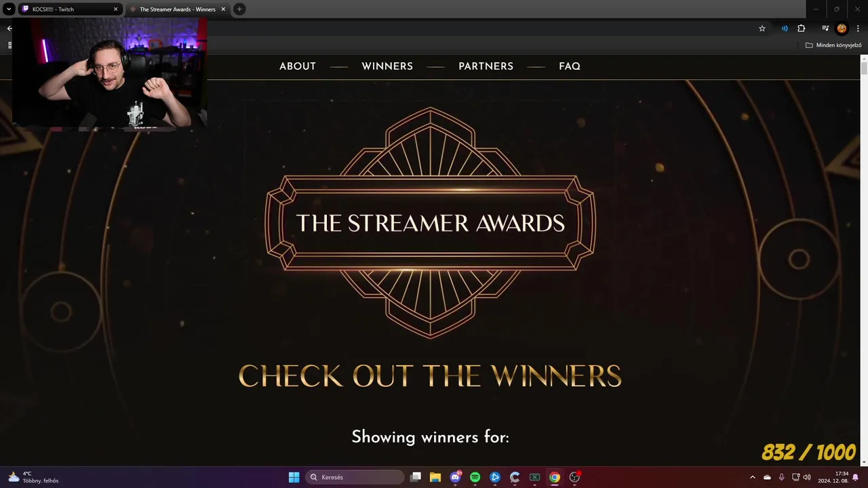The height and width of the screenshot is (488, 868).
Task: Click the Keresés taskbar search box
Action: coord(354,477)
